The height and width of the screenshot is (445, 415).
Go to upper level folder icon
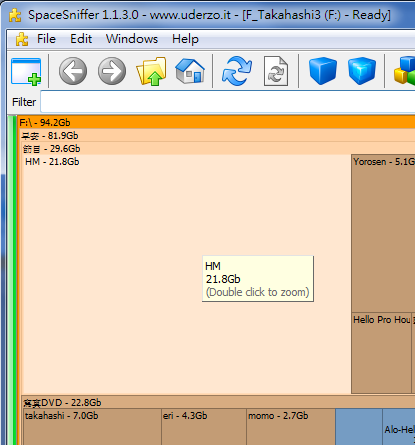151,71
